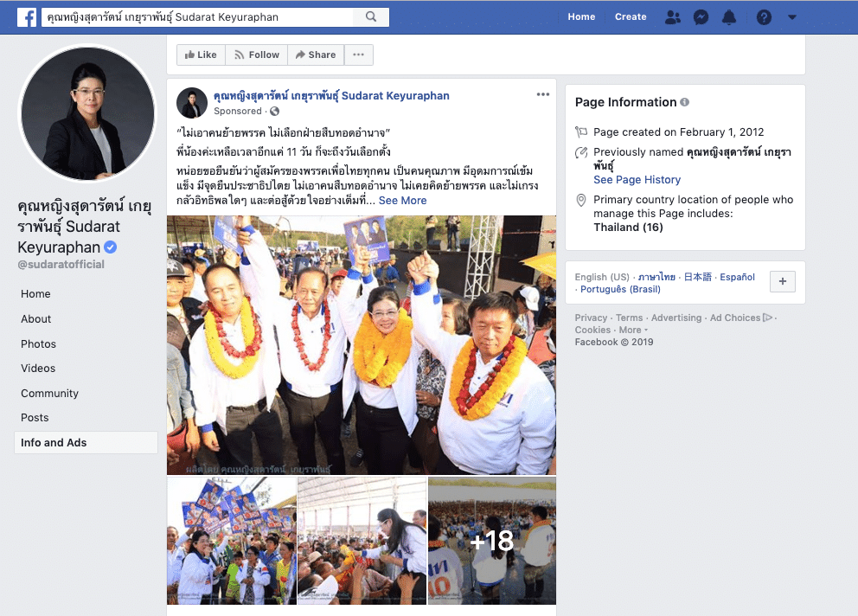Open the page more actions ellipsis button

click(358, 55)
